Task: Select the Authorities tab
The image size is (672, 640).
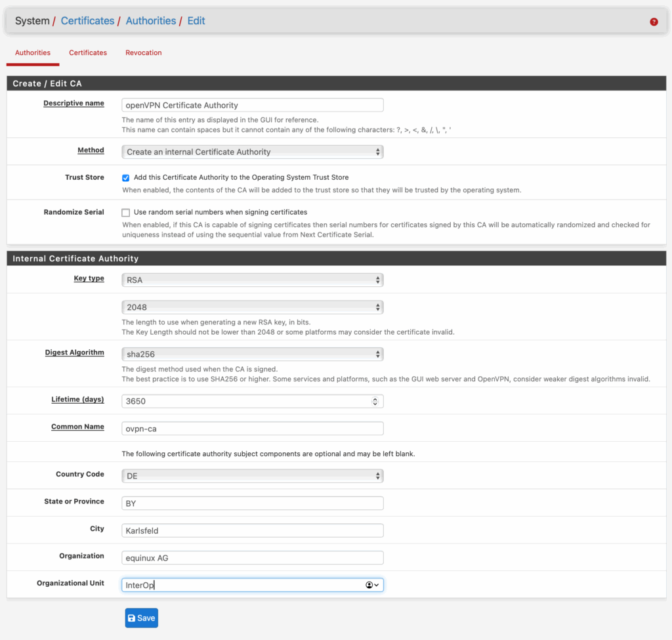Action: tap(33, 53)
